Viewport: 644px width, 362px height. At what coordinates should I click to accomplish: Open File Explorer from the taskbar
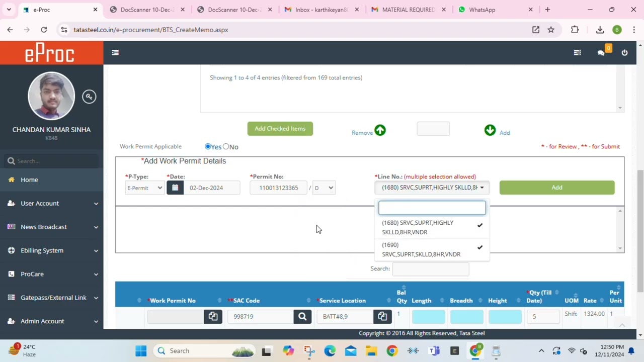[371, 351]
